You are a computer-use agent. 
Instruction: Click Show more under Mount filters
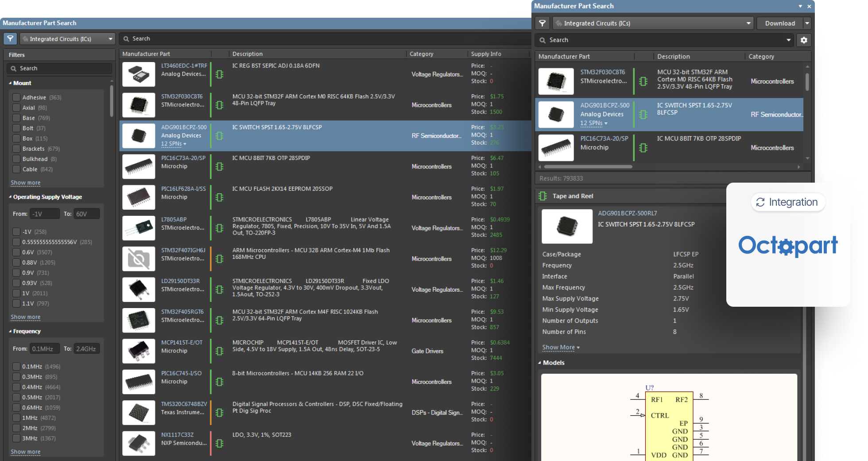(x=25, y=183)
